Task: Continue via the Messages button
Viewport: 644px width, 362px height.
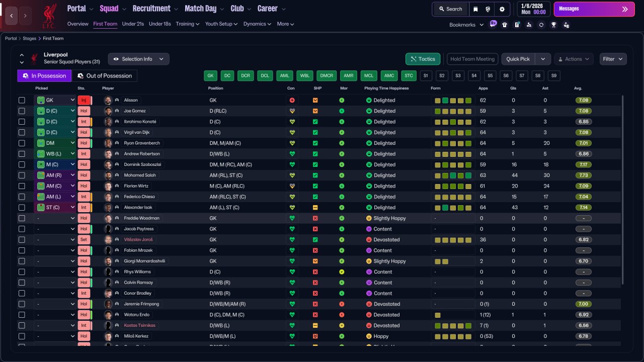Action: pyautogui.click(x=594, y=9)
